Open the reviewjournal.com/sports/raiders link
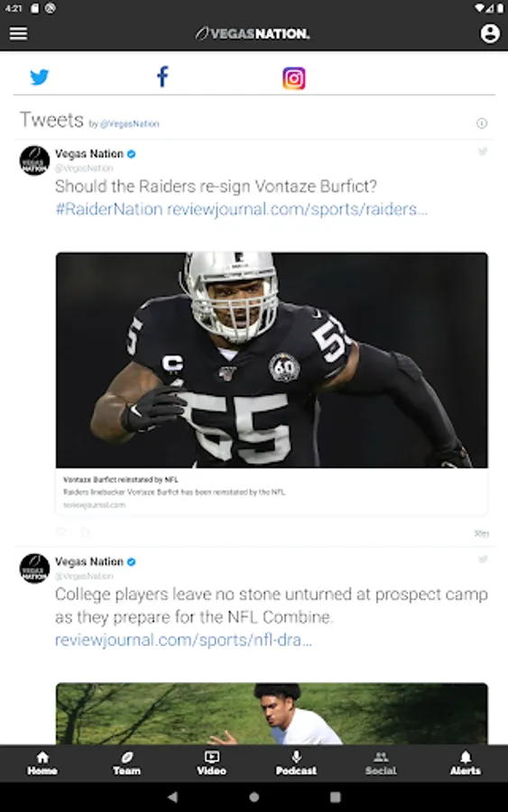Screen dimensions: 508x812 point(297,209)
